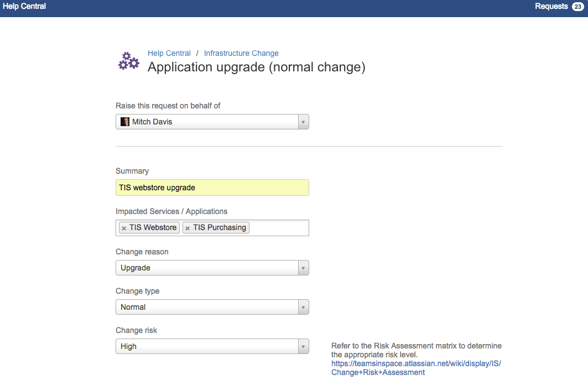Open the 'Raise this request on behalf of' dropdown
The image size is (588, 380).
(303, 122)
